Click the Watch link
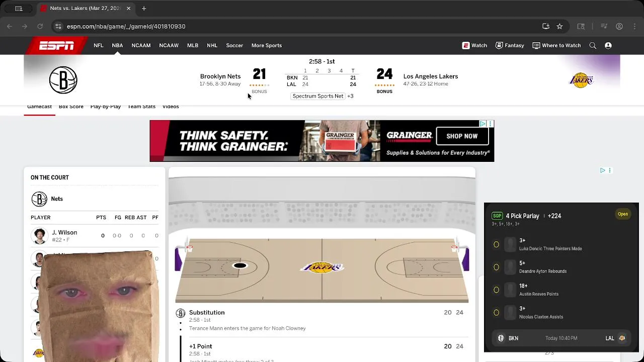Image resolution: width=644 pixels, height=362 pixels. pos(474,45)
